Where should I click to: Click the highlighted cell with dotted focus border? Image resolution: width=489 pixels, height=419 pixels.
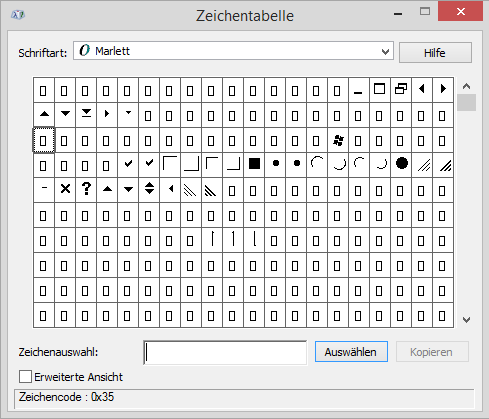(43, 140)
